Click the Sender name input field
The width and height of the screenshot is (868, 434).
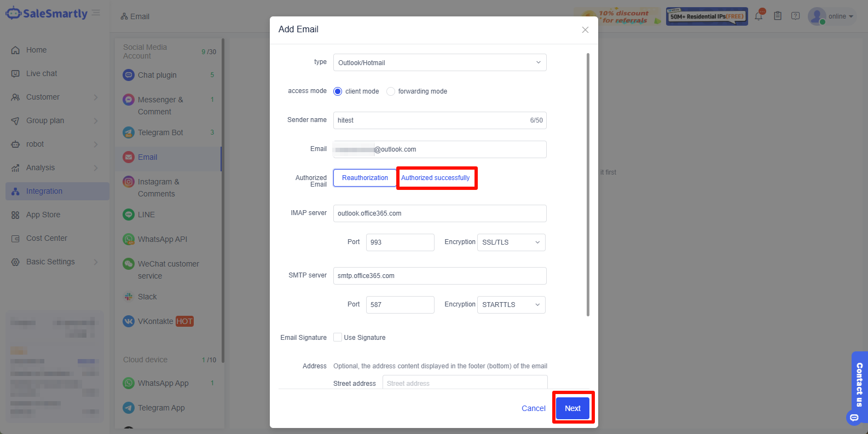click(x=430, y=120)
